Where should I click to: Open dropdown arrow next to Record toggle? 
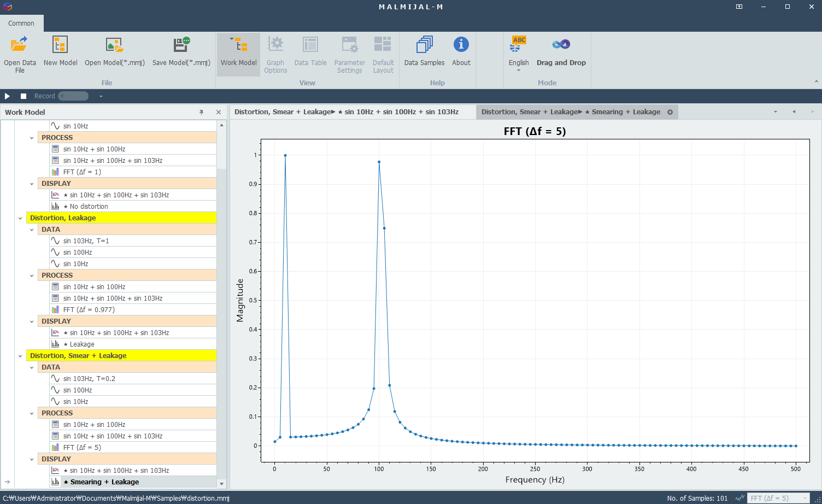point(101,96)
